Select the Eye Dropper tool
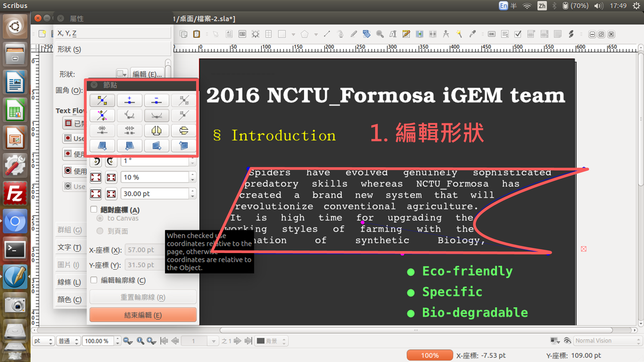644x362 pixels. pyautogui.click(x=472, y=34)
